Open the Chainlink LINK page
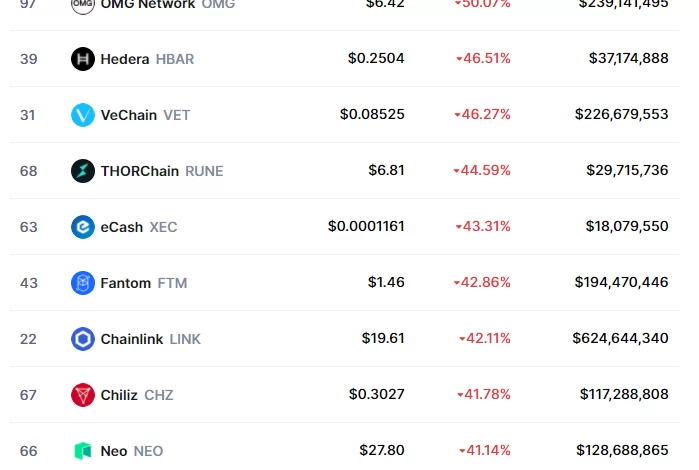This screenshot has height=470, width=699. pyautogui.click(x=150, y=339)
